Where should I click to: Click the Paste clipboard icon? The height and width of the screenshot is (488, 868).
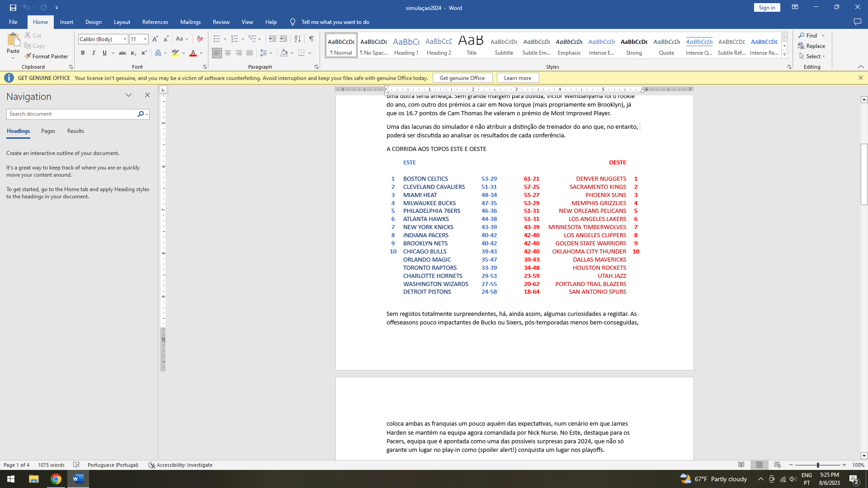[x=13, y=40]
